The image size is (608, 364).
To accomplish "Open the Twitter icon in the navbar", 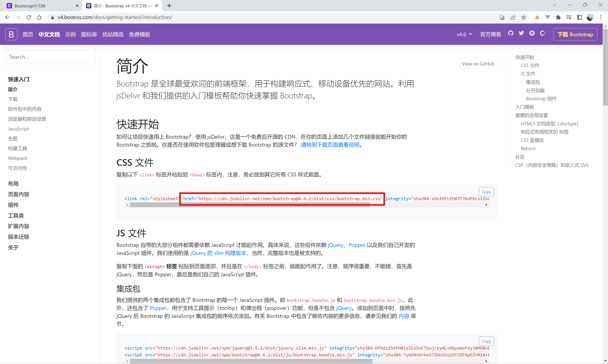I will point(521,34).
